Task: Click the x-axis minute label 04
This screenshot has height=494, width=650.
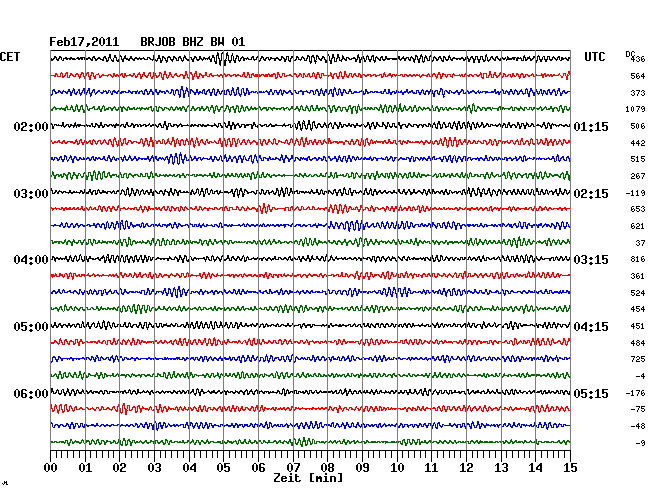Action: [x=189, y=468]
